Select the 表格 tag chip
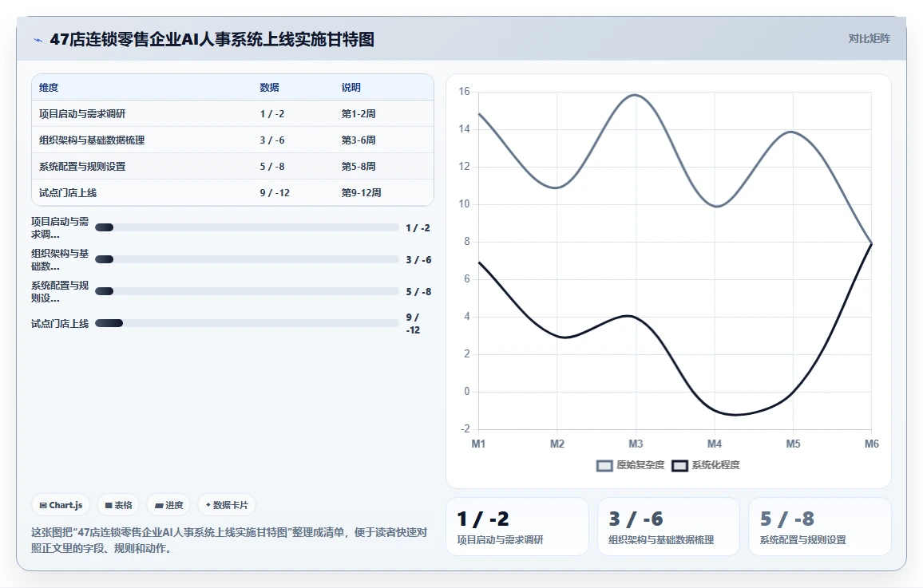Image resolution: width=923 pixels, height=588 pixels. 118,505
